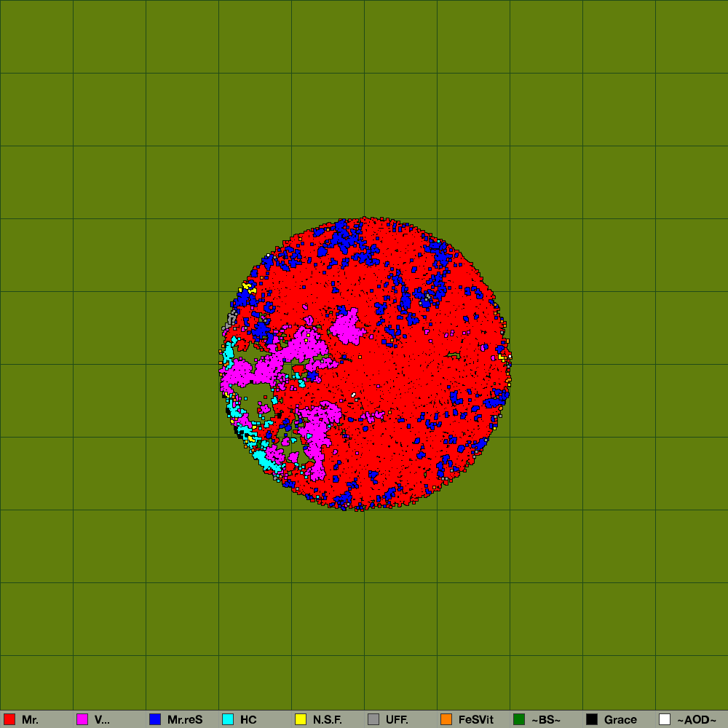Select the 'V...' legend label
The image size is (728, 728).
[x=102, y=720]
